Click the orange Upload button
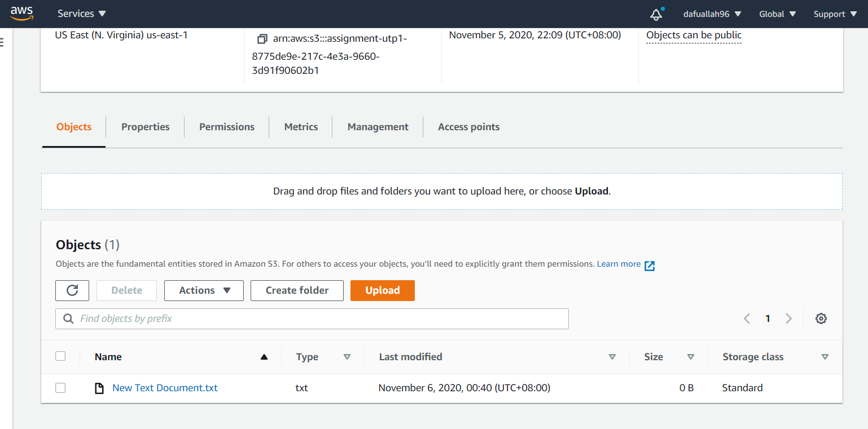 383,290
